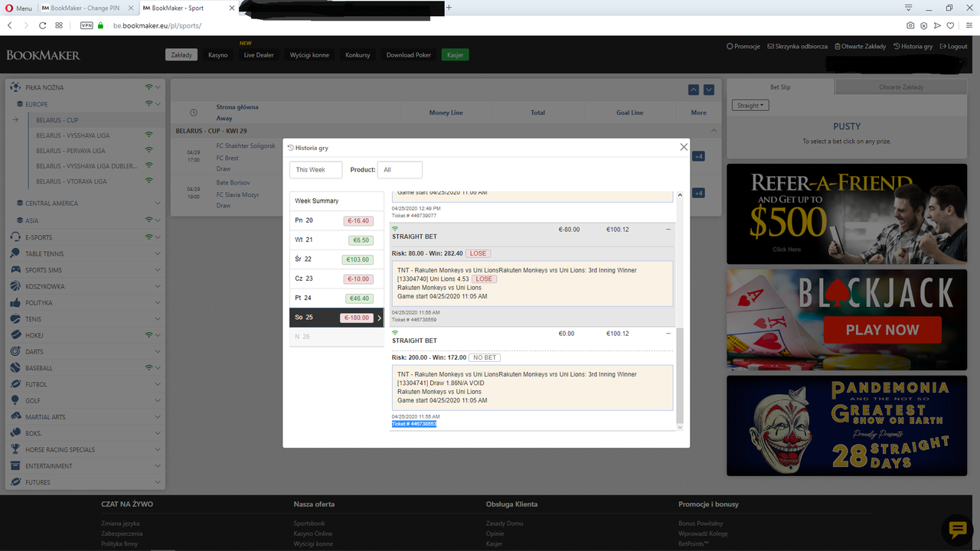This screenshot has height=551, width=980.
Task: Open the This Week period dropdown
Action: (315, 170)
